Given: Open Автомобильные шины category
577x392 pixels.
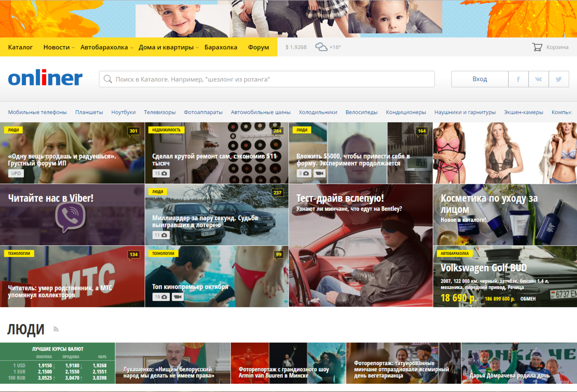Looking at the screenshot, I should [261, 112].
